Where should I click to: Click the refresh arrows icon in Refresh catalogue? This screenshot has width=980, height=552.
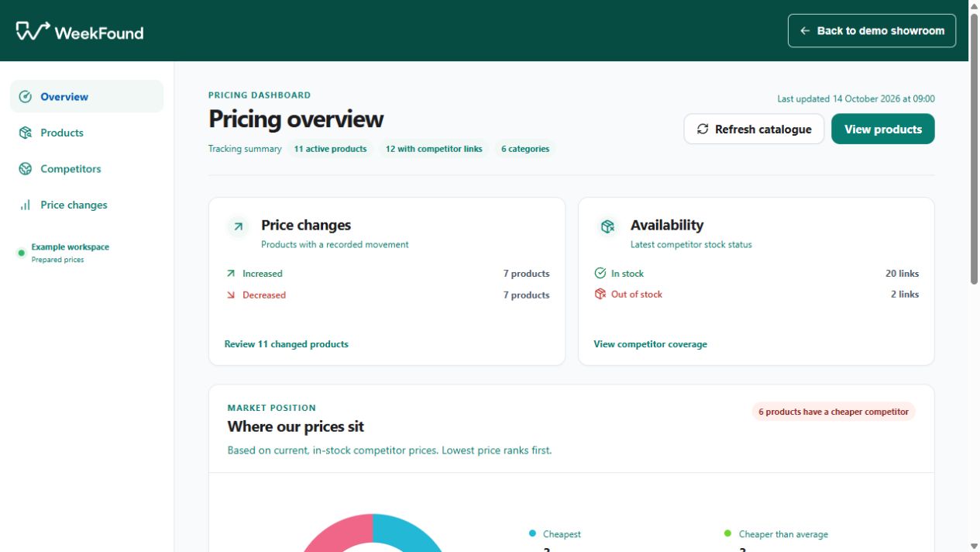703,129
